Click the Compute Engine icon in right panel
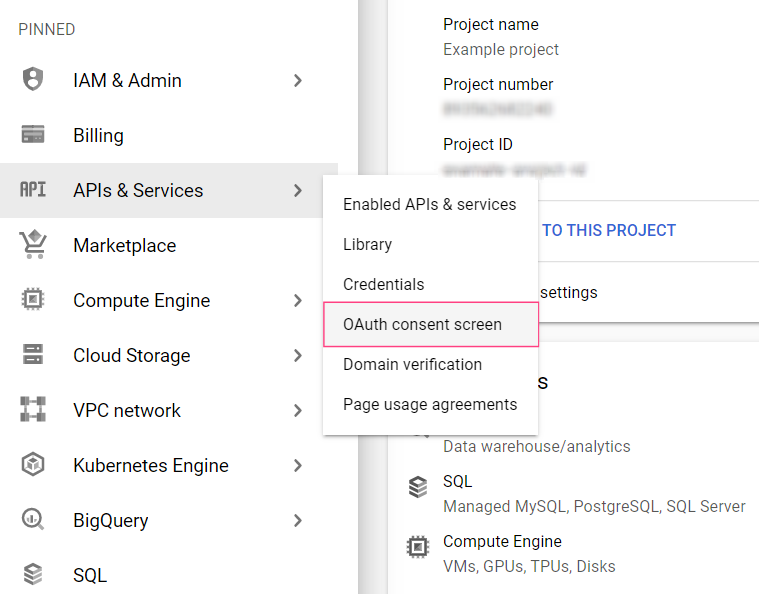This screenshot has height=594, width=759. click(x=418, y=547)
